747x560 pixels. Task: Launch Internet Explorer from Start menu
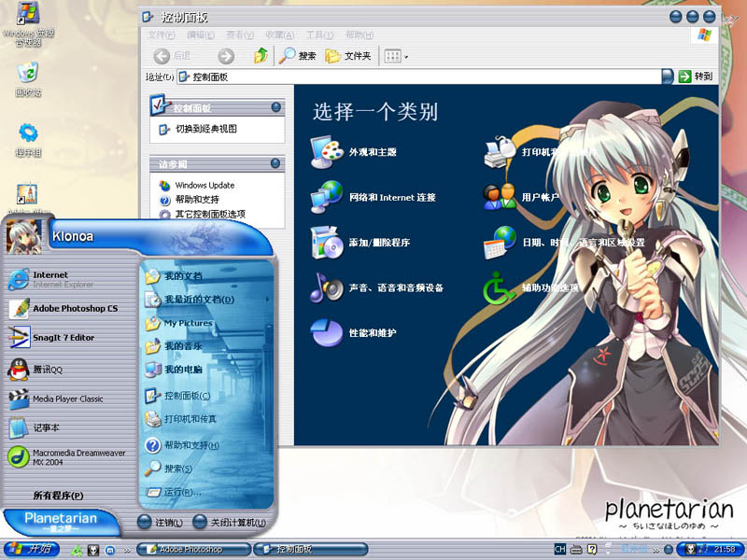click(x=71, y=279)
